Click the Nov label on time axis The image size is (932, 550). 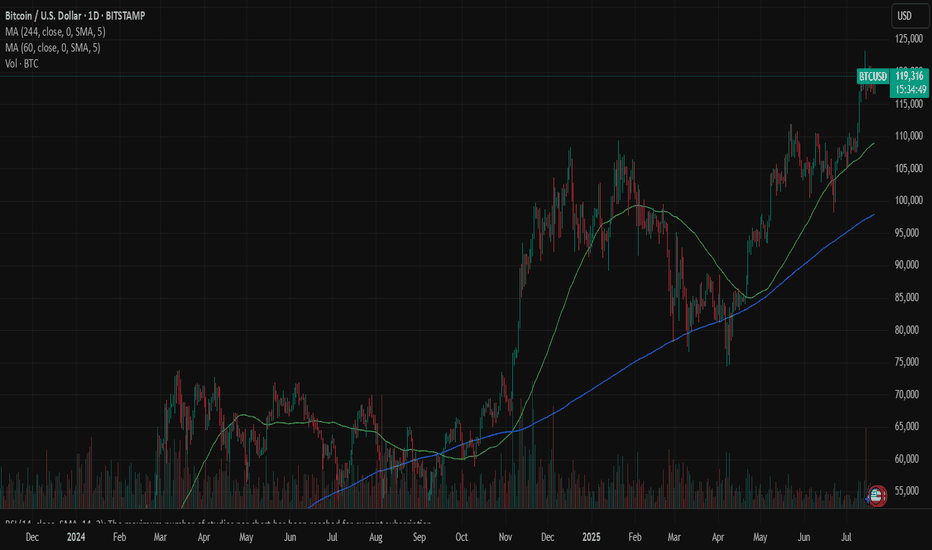point(505,538)
